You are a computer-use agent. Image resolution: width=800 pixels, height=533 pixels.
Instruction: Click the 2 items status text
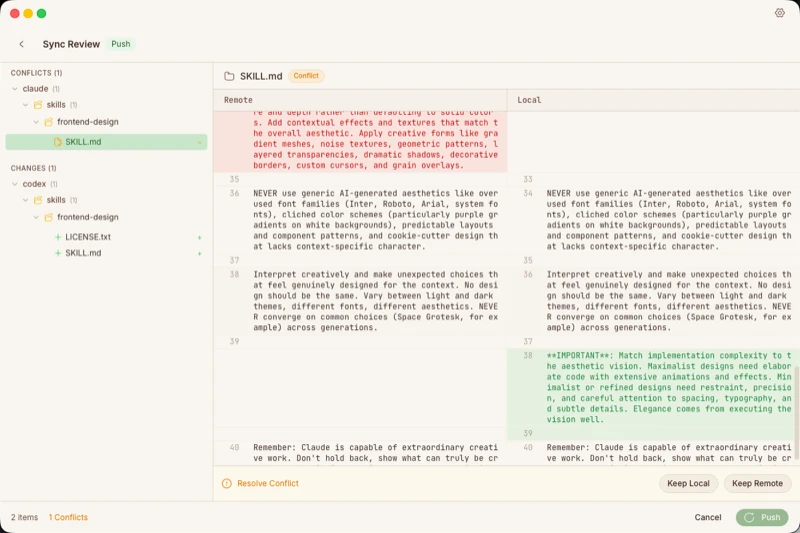24,517
